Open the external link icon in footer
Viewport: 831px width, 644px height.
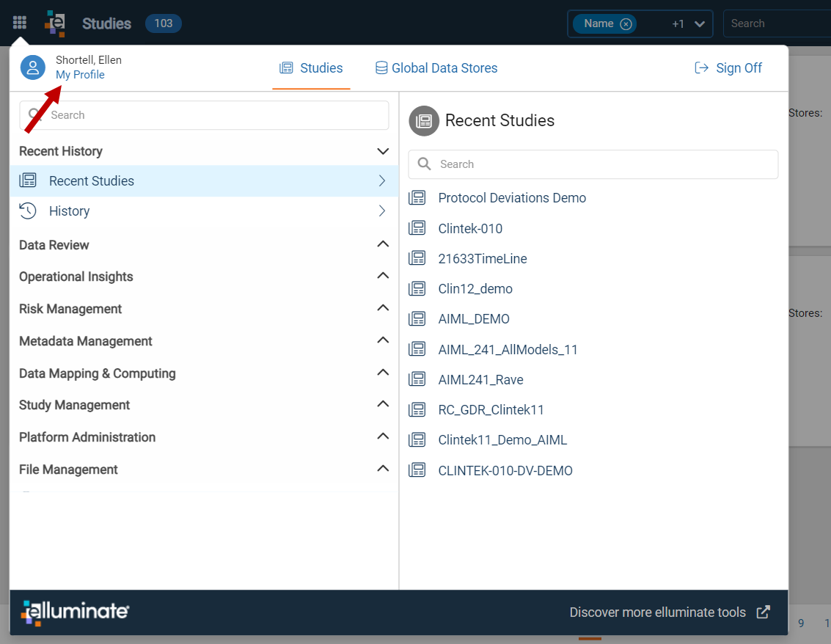764,612
